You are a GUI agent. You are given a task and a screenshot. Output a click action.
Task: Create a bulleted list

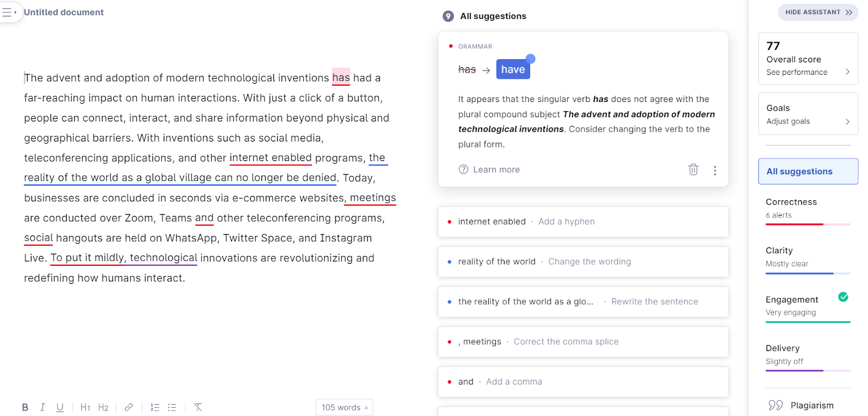click(x=172, y=407)
